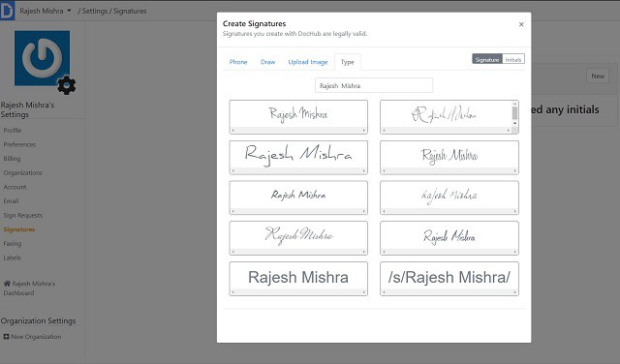Viewport: 620px width, 364px height.
Task: Click the plus icon beside New Organization
Action: (x=7, y=337)
